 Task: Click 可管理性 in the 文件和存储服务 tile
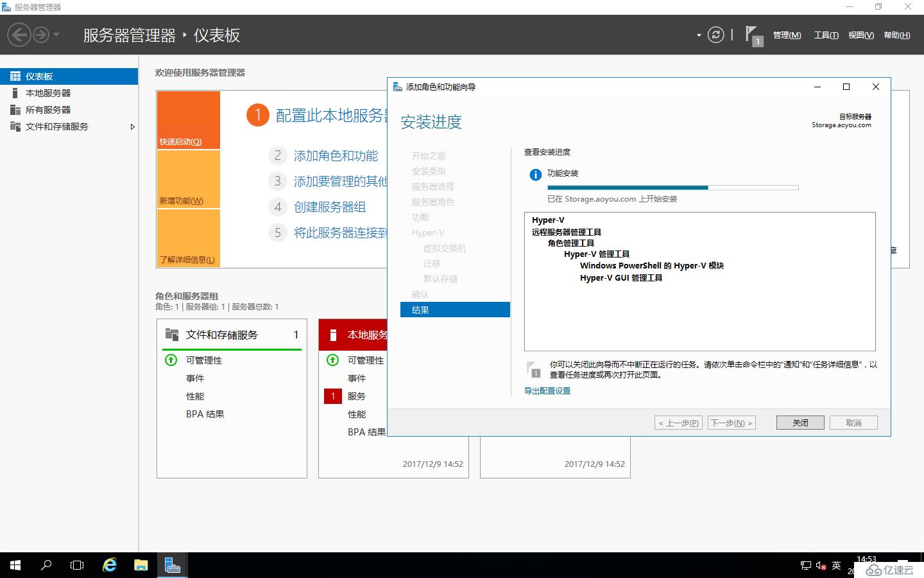tap(204, 360)
